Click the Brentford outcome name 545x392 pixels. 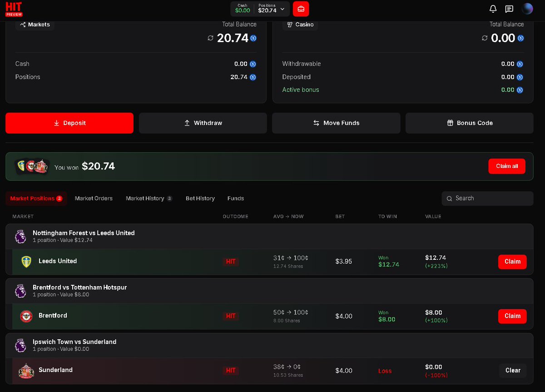coord(53,316)
